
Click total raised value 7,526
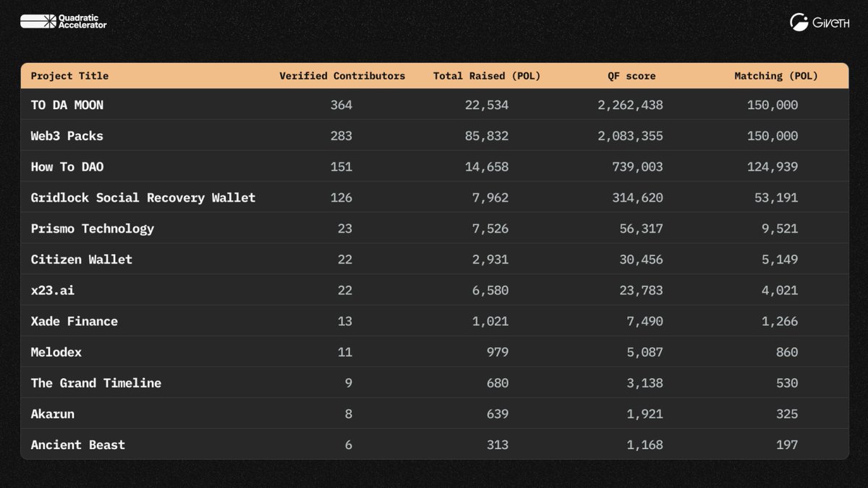point(490,228)
